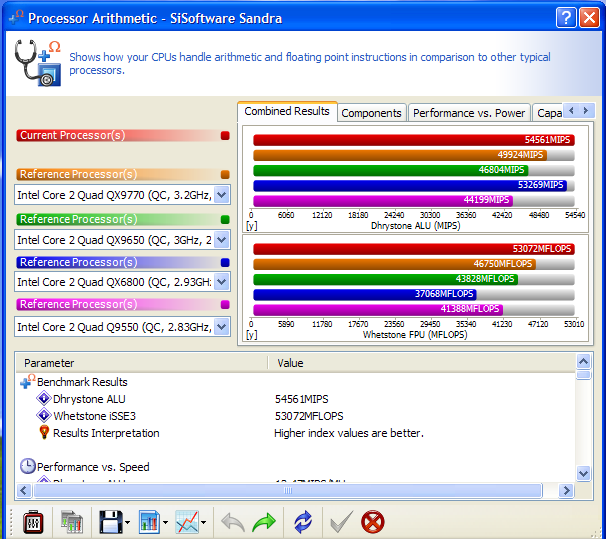Toggle the blue Reference Processor square
Screen dimensions: 606x539
coord(225,262)
